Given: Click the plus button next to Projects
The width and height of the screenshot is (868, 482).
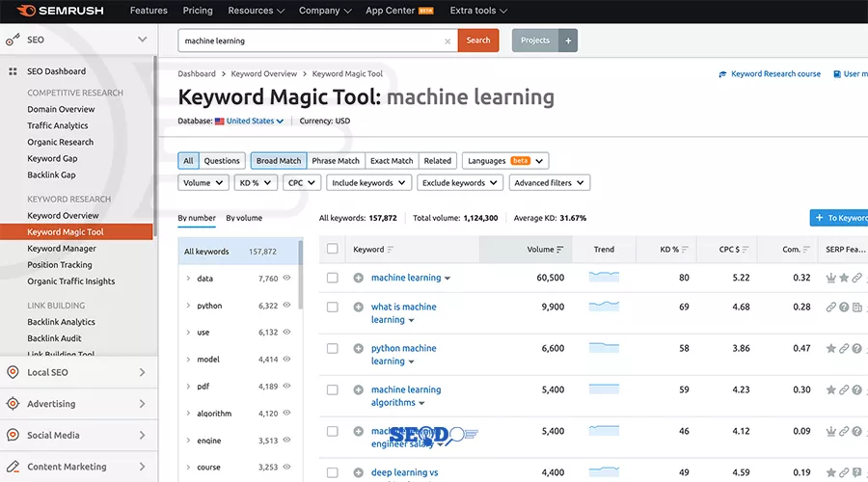Looking at the screenshot, I should [568, 40].
